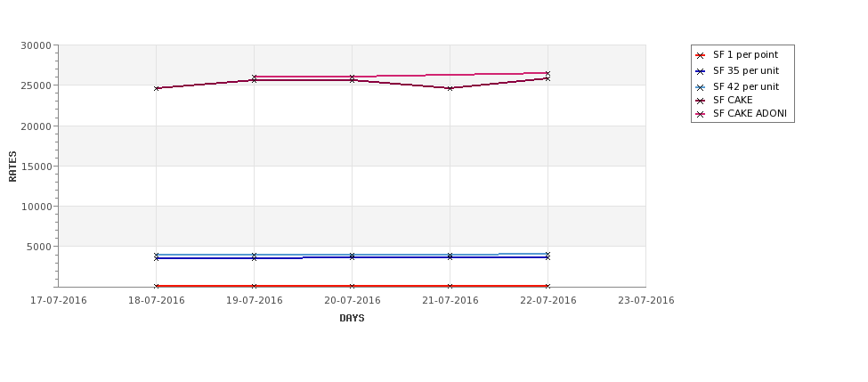Click the SF CAKE ADONI legend marker
This screenshot has height=382, width=868.
point(701,114)
